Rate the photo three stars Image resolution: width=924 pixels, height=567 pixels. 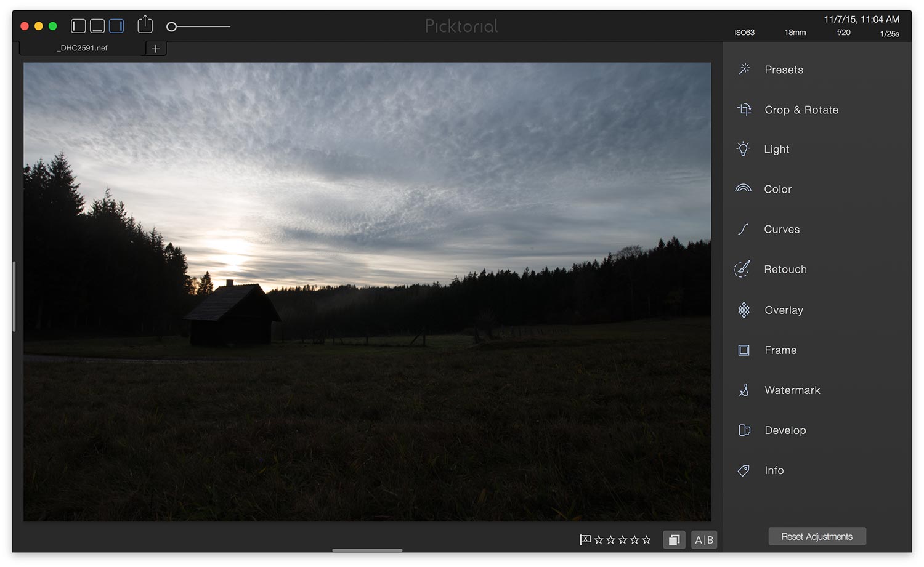coord(622,540)
